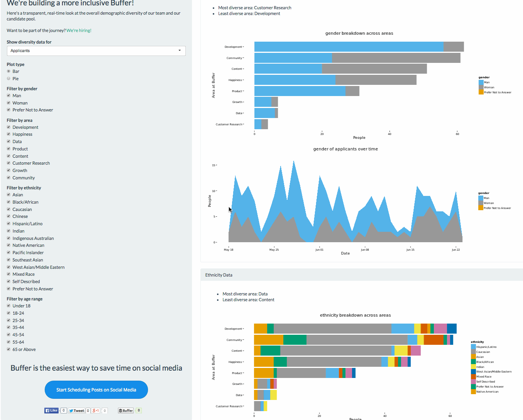
Task: Toggle Prefer Not to Answer under ethnicity
Action: [8, 289]
